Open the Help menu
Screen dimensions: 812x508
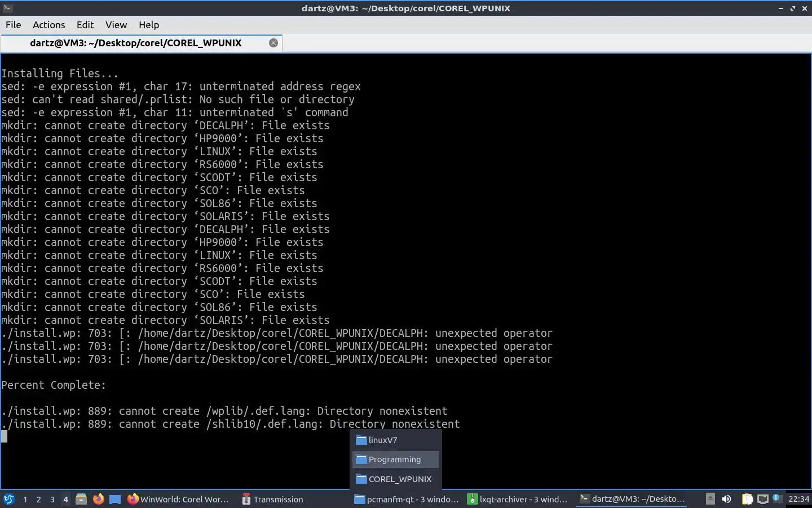click(149, 25)
